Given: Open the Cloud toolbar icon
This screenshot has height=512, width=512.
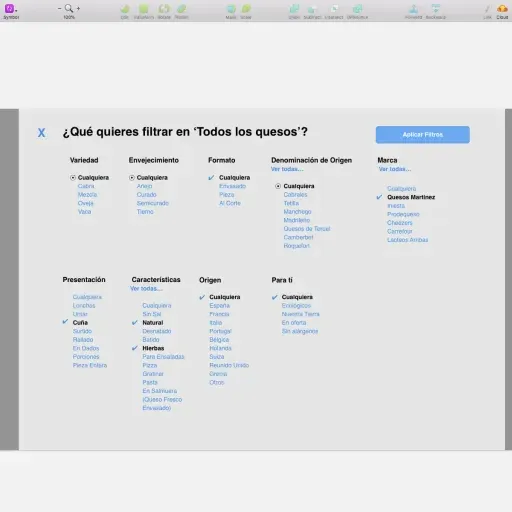Looking at the screenshot, I should pos(502,9).
